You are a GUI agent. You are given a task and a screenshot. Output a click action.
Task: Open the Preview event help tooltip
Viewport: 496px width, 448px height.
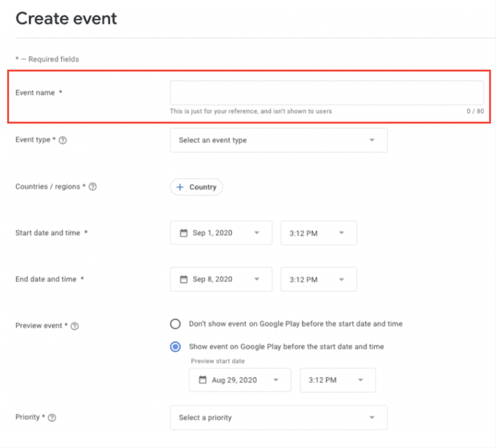74,326
